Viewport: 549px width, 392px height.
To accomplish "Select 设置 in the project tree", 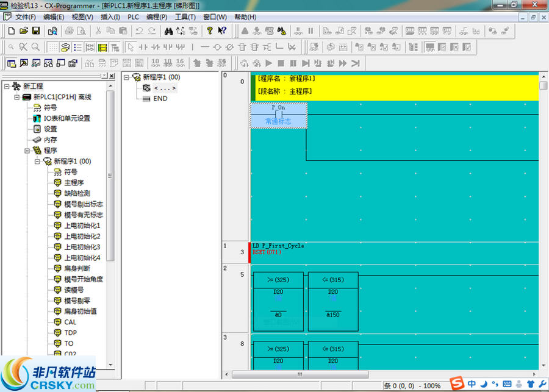I will [50, 129].
